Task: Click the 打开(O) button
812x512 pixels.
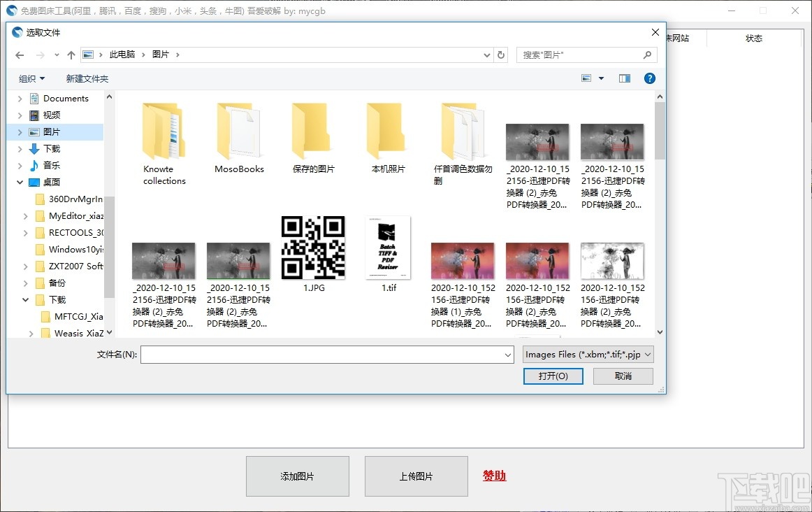Action: coord(553,376)
